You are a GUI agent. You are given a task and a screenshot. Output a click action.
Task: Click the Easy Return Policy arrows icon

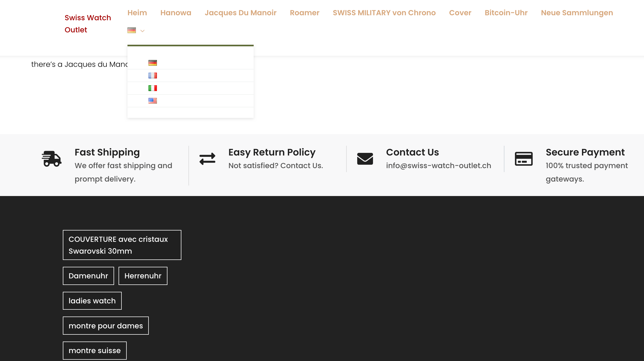(x=207, y=159)
